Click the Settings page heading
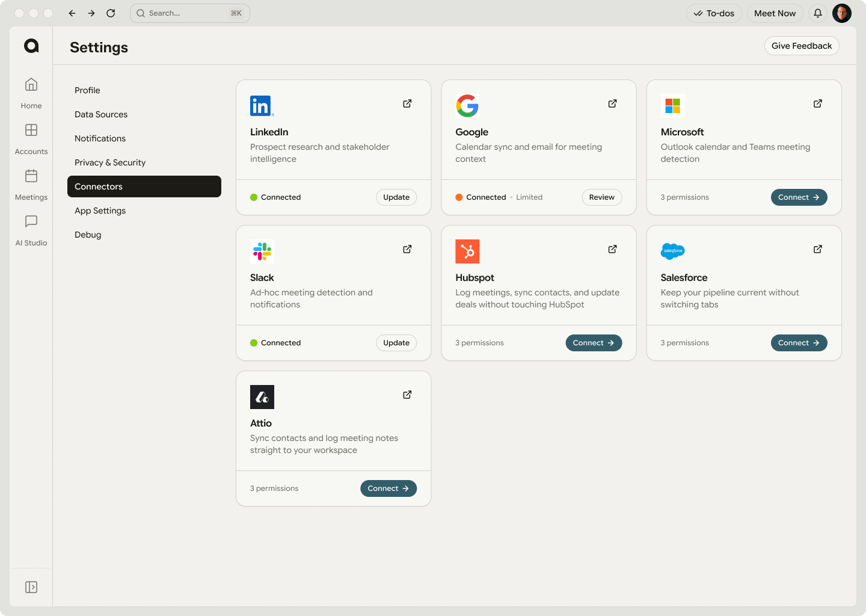Viewport: 866px width, 616px height. tap(99, 48)
